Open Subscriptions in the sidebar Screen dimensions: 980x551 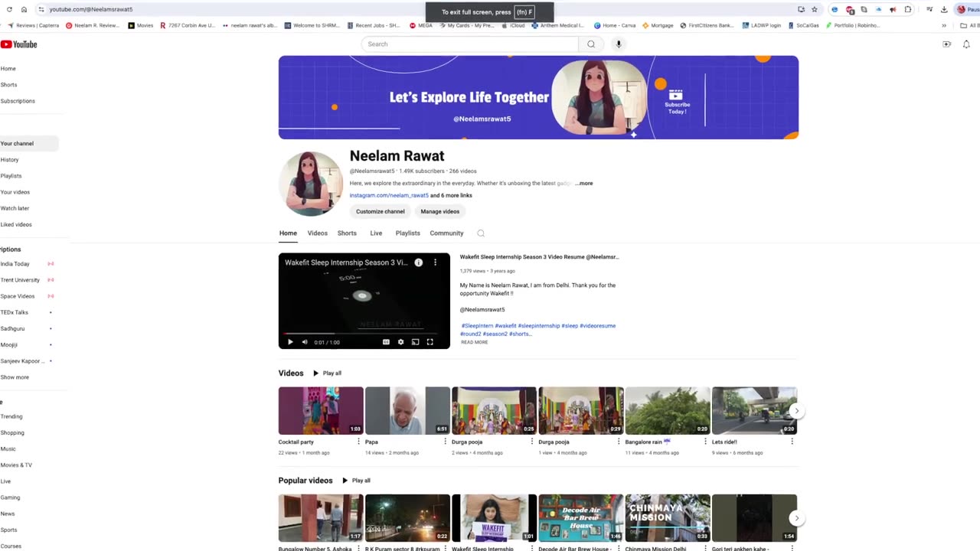pyautogui.click(x=18, y=101)
